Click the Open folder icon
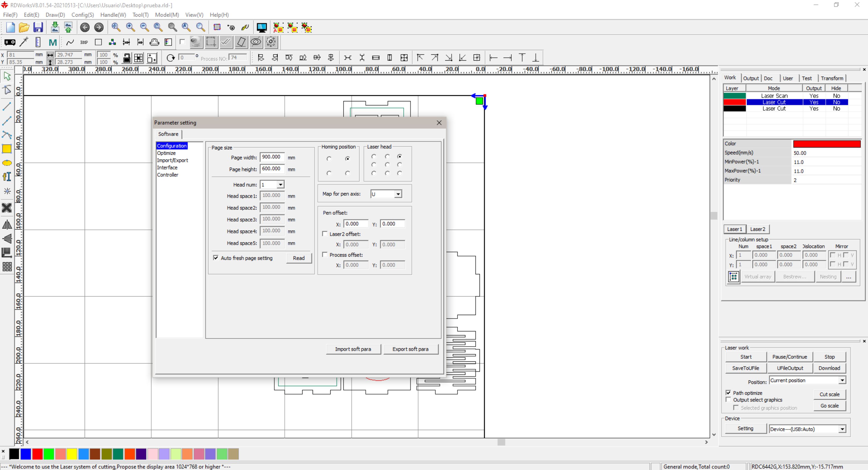Image resolution: width=868 pixels, height=470 pixels. tap(24, 27)
